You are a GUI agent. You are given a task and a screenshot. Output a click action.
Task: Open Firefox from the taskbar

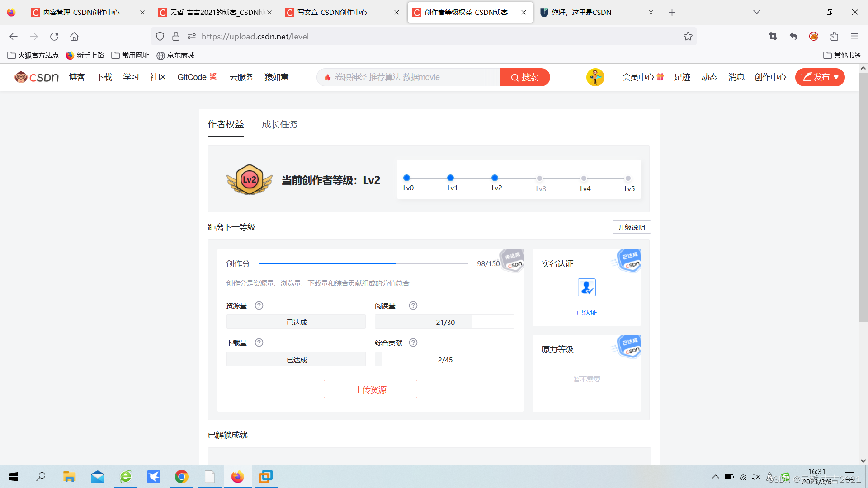click(237, 477)
